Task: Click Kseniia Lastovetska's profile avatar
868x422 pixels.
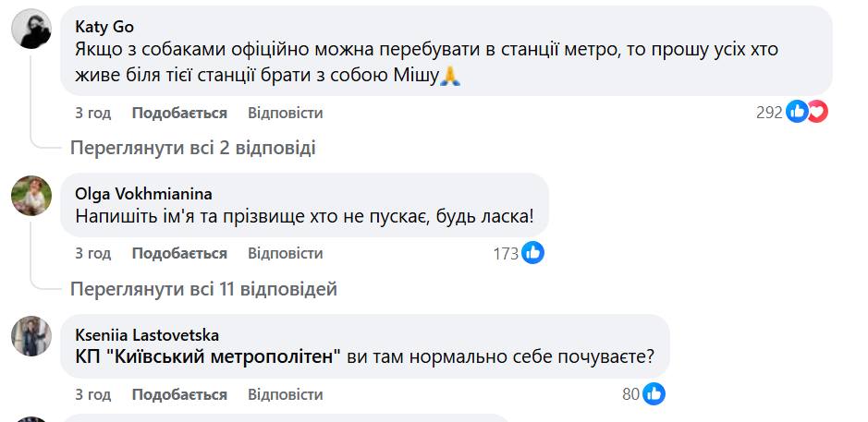Action: point(31,336)
